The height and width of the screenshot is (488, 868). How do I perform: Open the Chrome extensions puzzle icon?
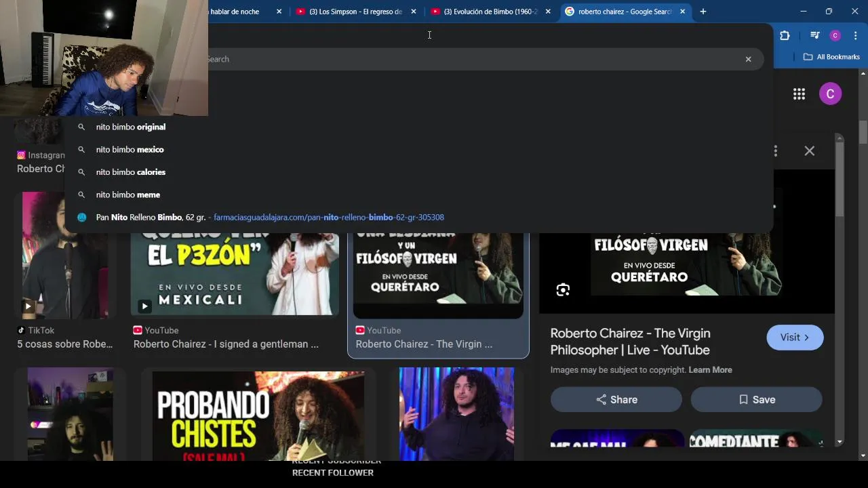[785, 36]
